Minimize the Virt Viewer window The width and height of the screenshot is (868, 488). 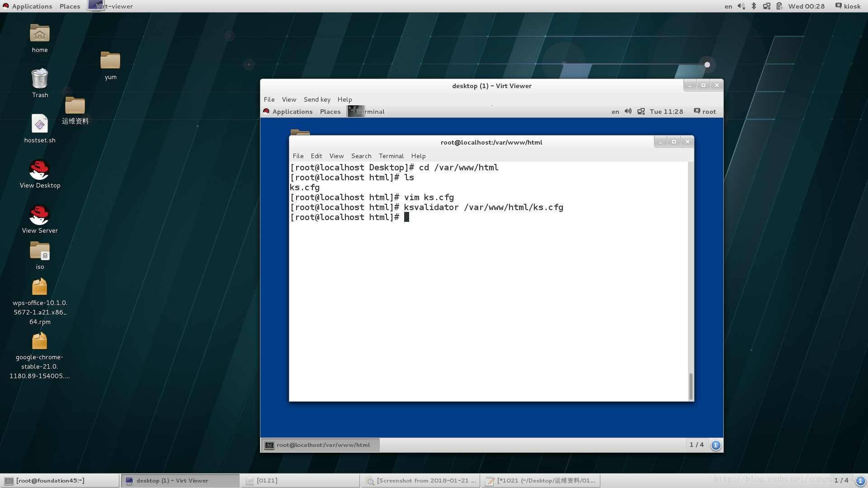690,85
